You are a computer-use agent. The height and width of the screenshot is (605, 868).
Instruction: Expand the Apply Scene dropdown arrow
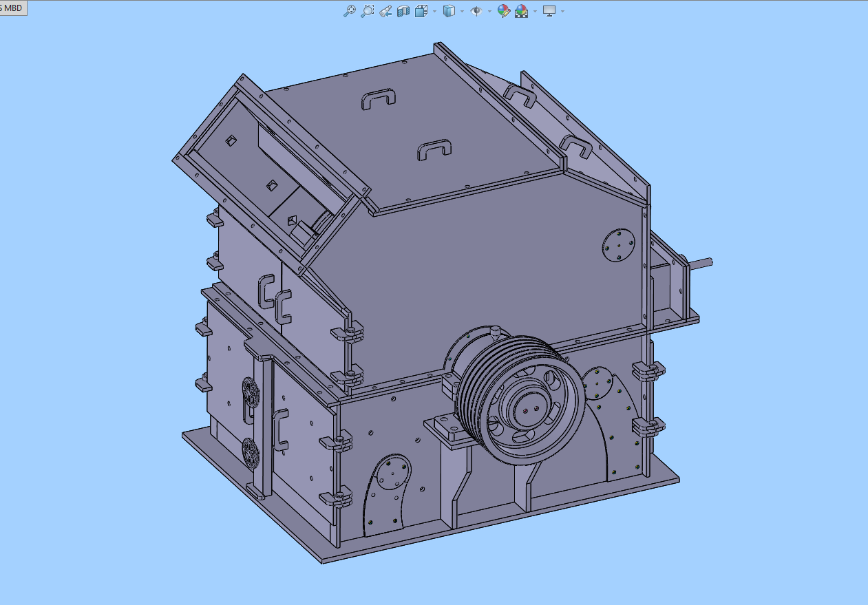coord(535,11)
